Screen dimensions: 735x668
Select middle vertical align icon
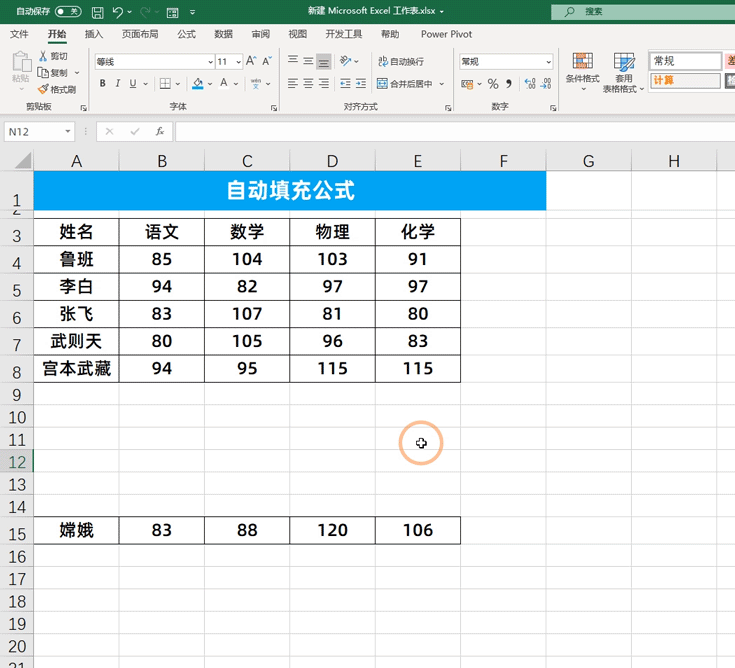click(x=308, y=60)
